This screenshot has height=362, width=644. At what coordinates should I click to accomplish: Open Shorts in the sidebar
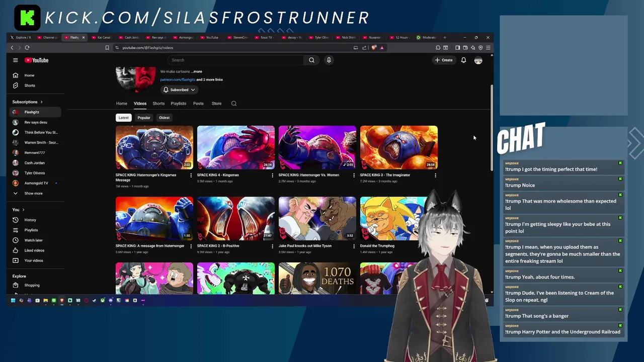[35, 85]
